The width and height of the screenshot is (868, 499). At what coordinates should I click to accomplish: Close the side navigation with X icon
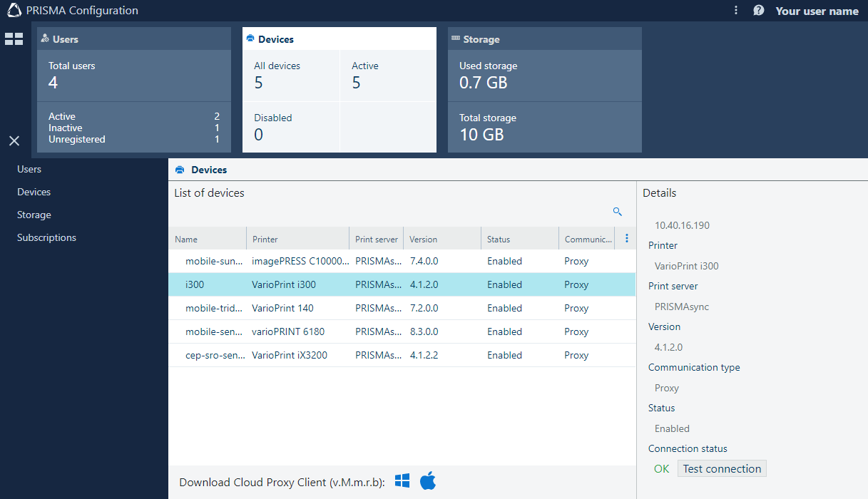pyautogui.click(x=14, y=141)
